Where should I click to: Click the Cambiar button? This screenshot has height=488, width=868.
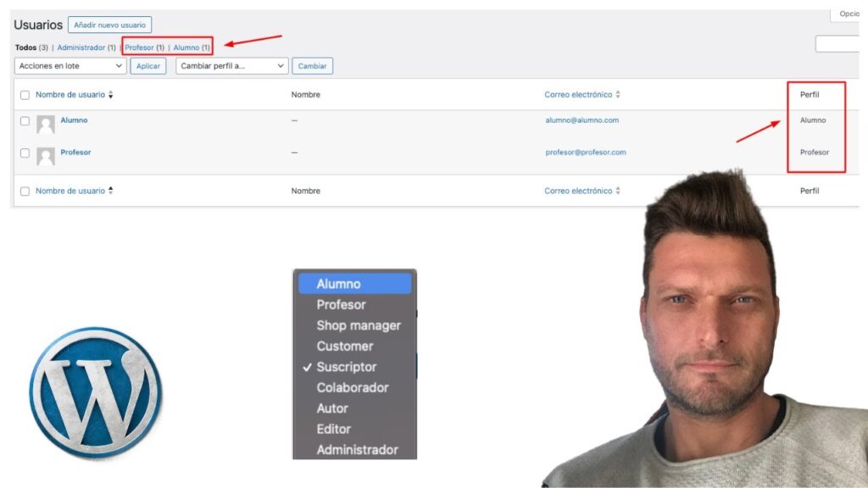pos(312,66)
